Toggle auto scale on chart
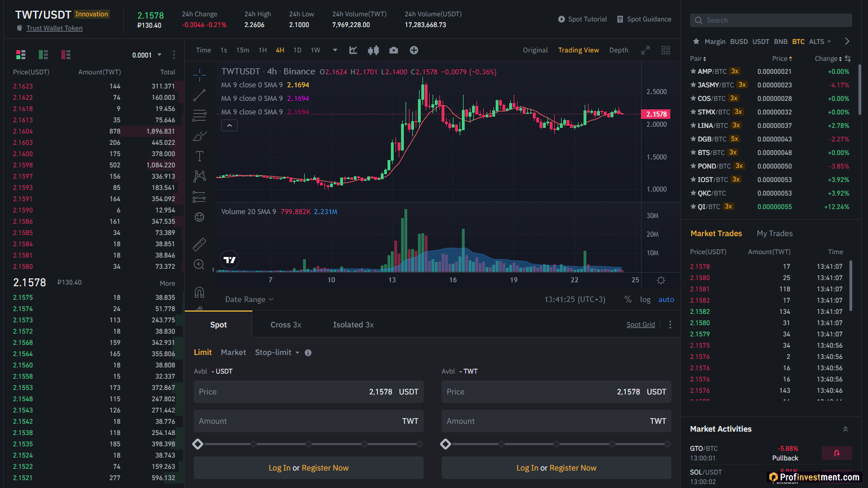868x488 pixels. pos(666,300)
